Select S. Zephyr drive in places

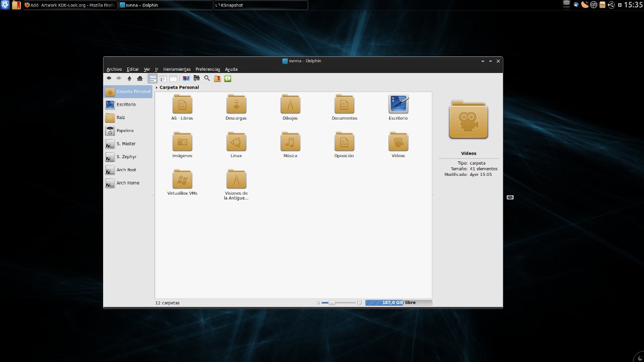128,157
